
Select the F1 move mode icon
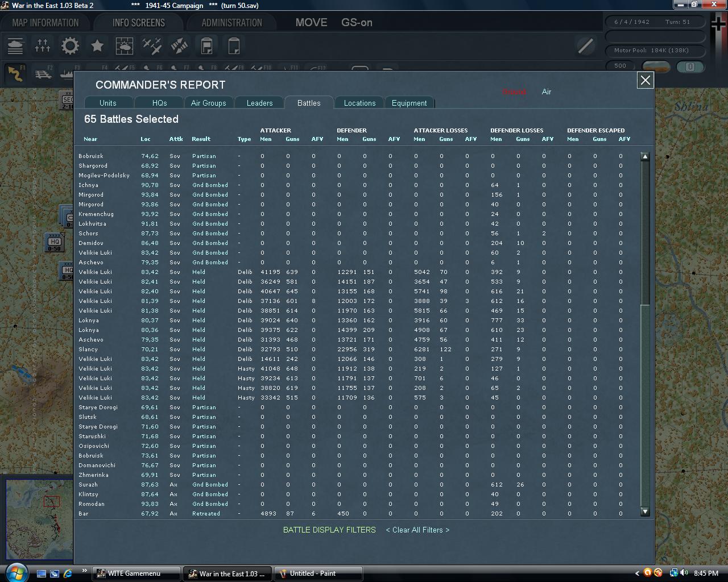coord(15,73)
